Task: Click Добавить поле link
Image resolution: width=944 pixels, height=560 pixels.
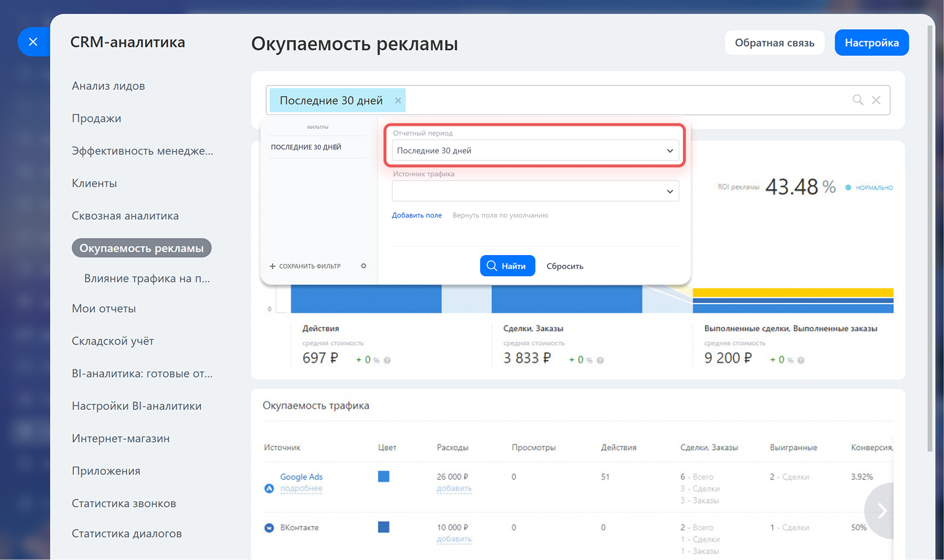Action: (416, 215)
